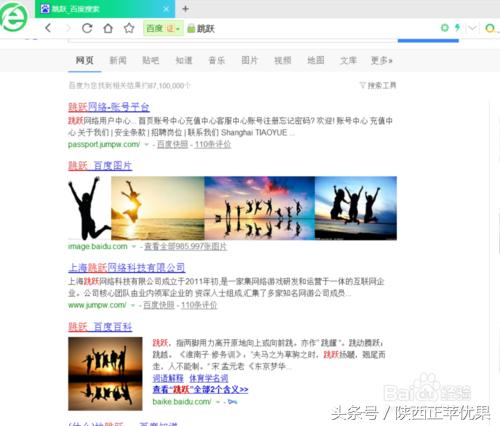Viewport: 500px width, 426px height.
Task: Expand dropdown next to www.jumpw.com
Action: [x=133, y=305]
